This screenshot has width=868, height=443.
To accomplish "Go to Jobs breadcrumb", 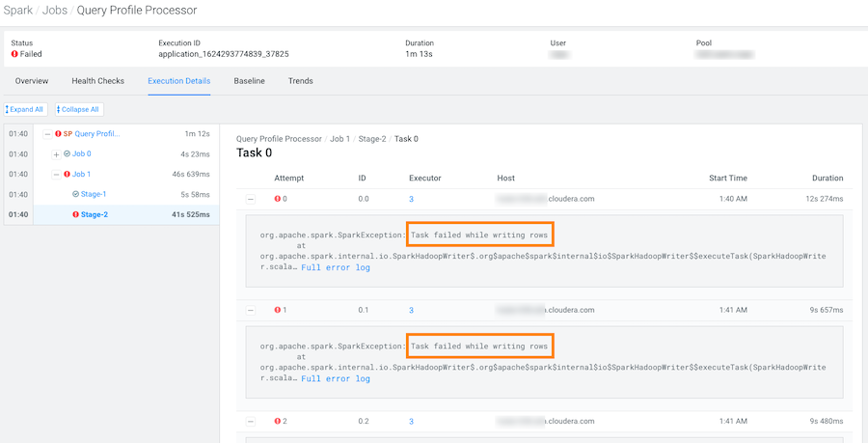I will [54, 10].
